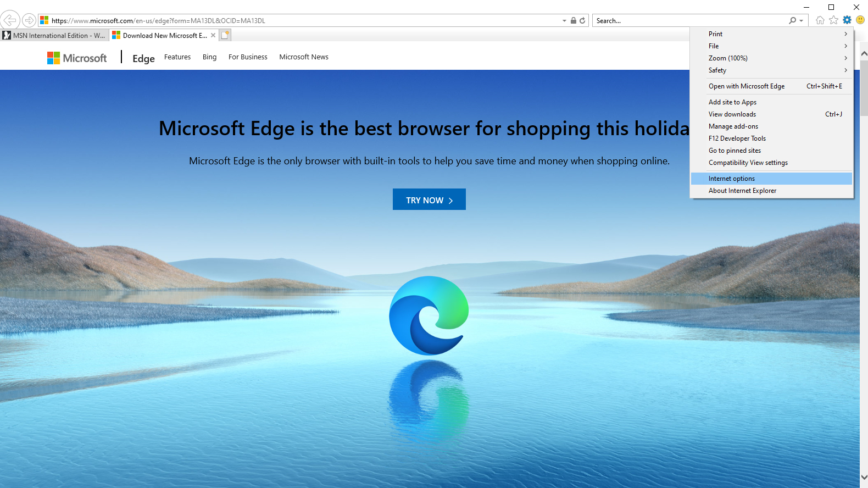Click the search magnifier icon
The height and width of the screenshot is (488, 868).
click(792, 20)
